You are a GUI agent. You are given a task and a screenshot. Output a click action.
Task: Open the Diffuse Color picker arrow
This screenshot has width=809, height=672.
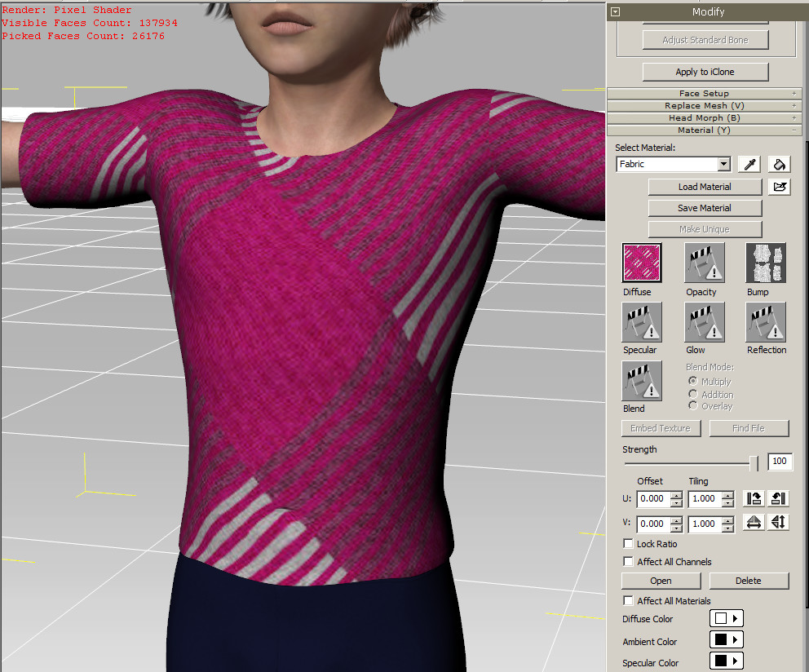[x=736, y=618]
